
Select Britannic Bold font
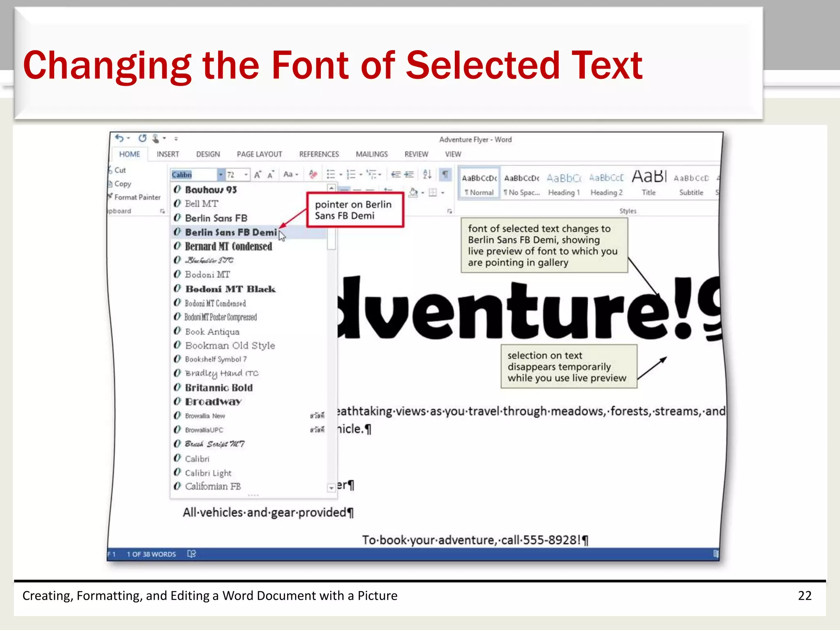(x=249, y=388)
